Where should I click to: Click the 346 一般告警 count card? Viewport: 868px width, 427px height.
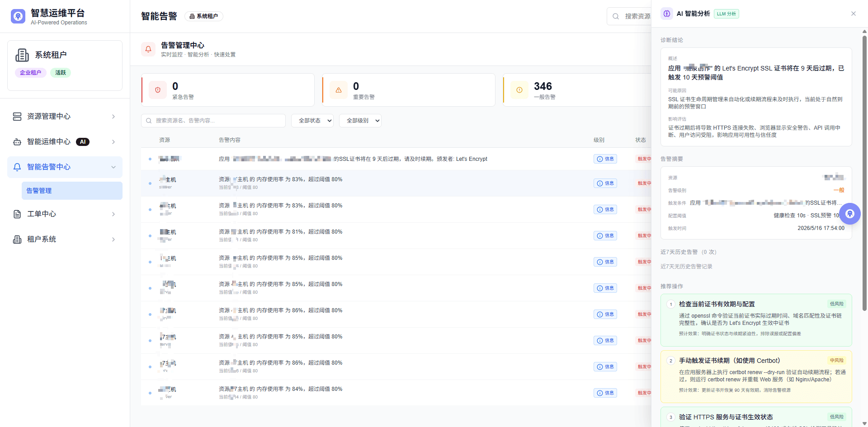[x=577, y=90]
